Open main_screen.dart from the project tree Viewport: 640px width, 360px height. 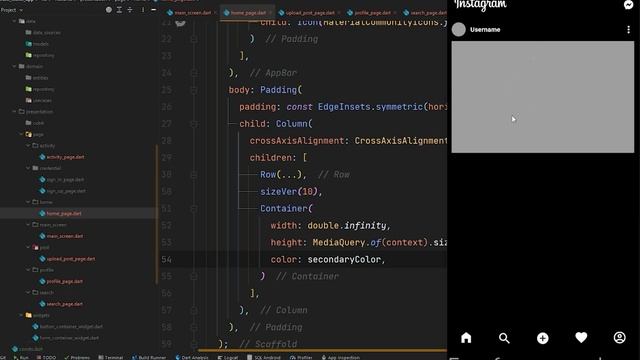[x=61, y=236]
